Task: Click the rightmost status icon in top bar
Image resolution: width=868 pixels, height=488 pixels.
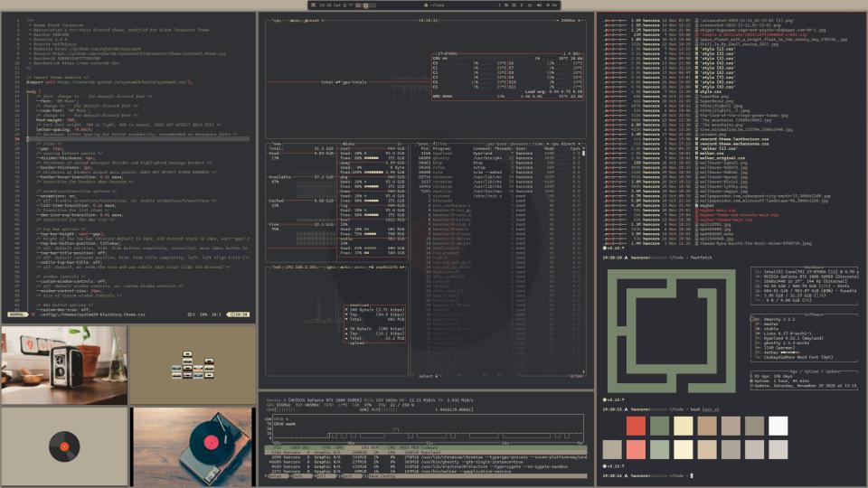Action: 553,5
